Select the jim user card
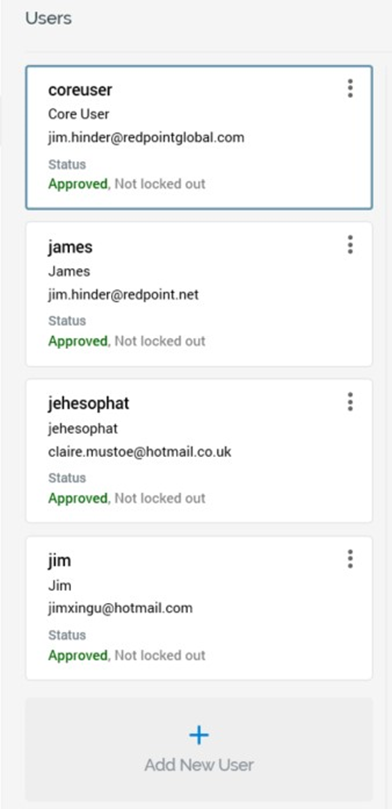The image size is (392, 809). 199,608
